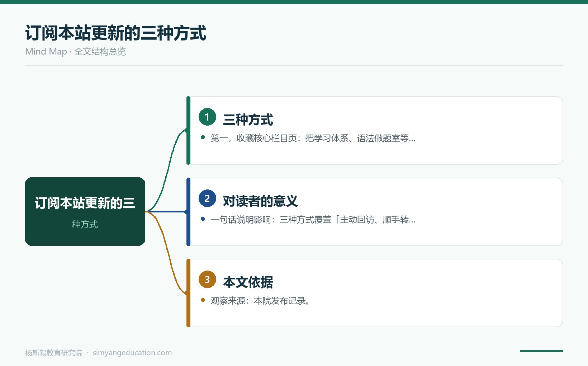Click the dark green central node 订阅本站更新的三
Viewport: 588px width, 366px height.
click(85, 211)
